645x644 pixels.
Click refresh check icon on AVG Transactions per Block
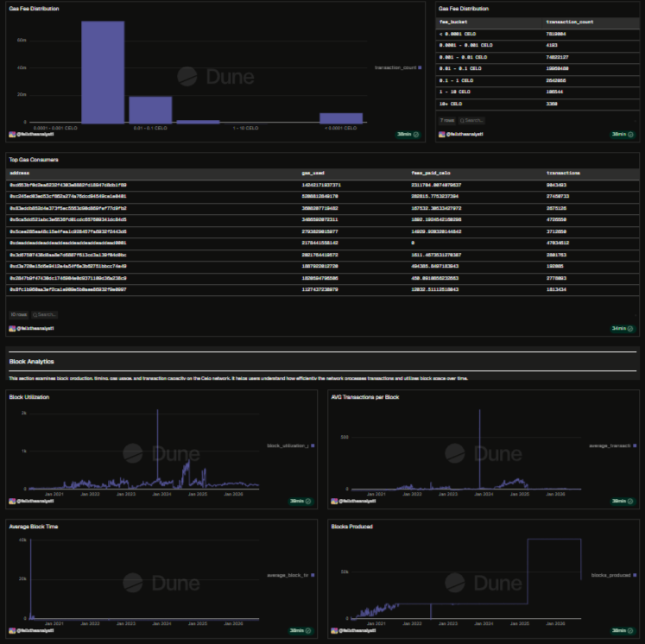630,502
